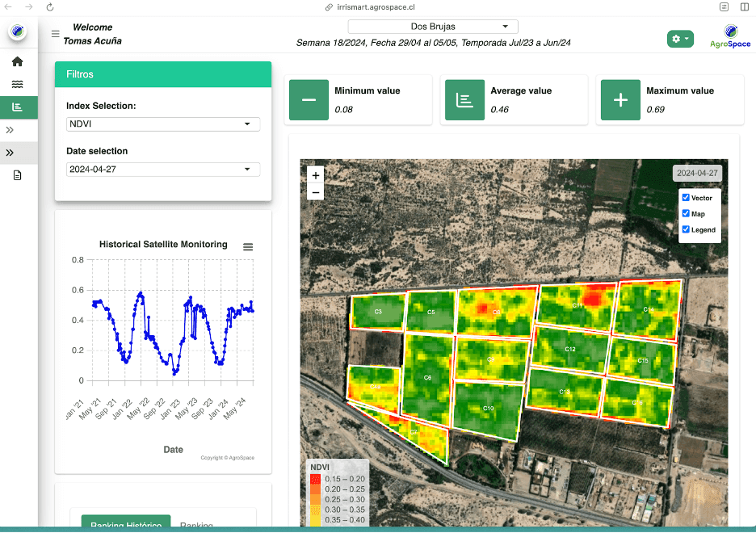Zoom in the map
756x533 pixels.
click(x=315, y=175)
